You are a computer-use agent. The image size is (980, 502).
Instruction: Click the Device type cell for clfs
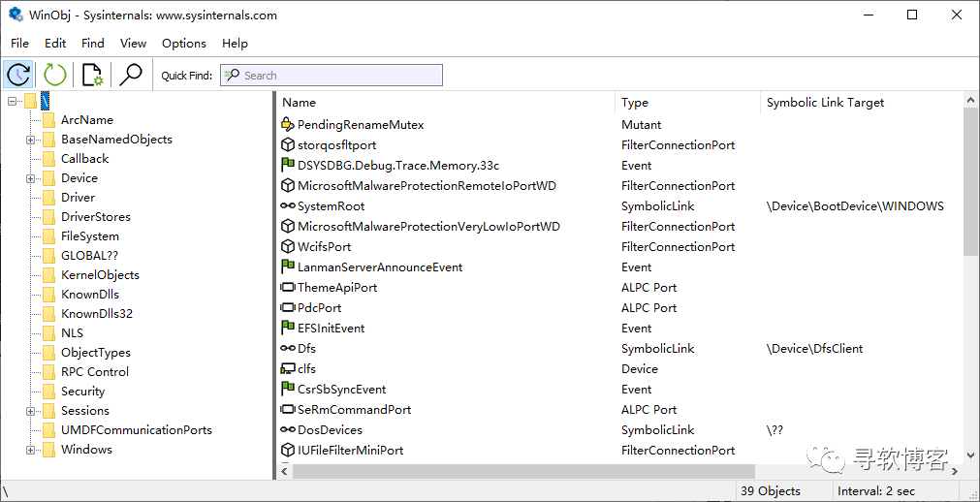(x=640, y=369)
